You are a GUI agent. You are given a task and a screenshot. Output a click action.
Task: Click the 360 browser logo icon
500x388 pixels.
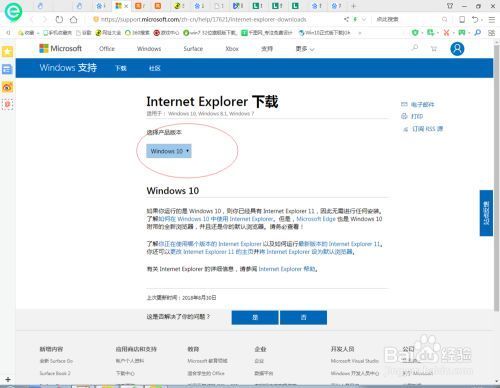[x=13, y=12]
